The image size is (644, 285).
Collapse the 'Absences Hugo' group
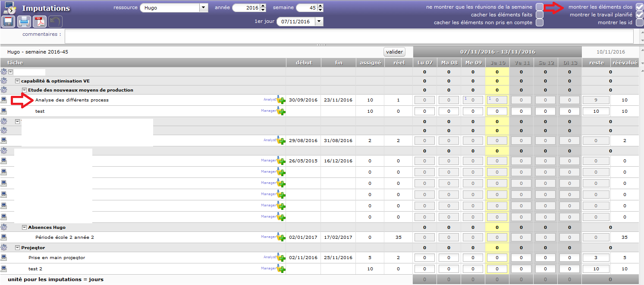(25, 228)
